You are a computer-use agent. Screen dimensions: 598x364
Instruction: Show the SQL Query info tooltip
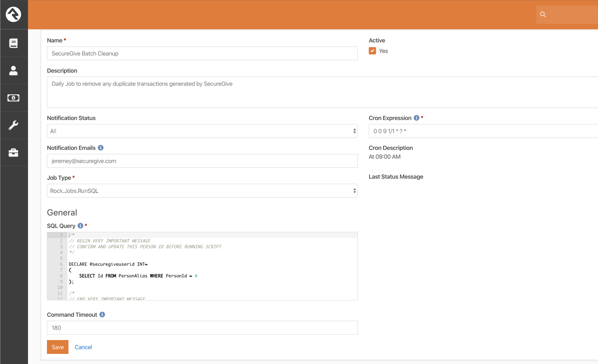pos(80,226)
